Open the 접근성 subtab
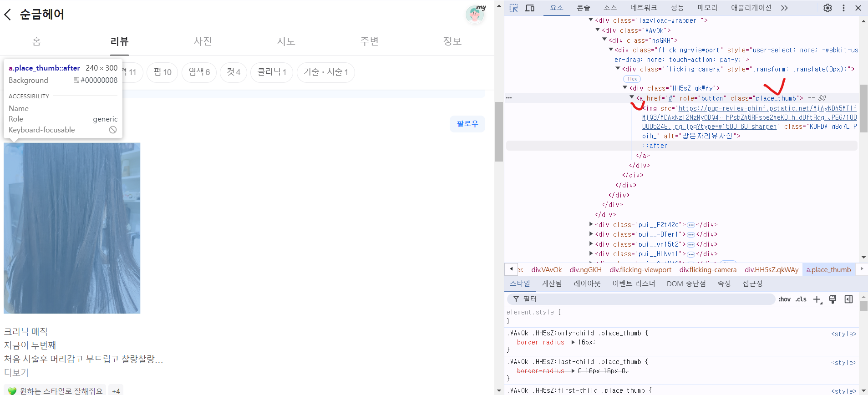 coord(752,284)
